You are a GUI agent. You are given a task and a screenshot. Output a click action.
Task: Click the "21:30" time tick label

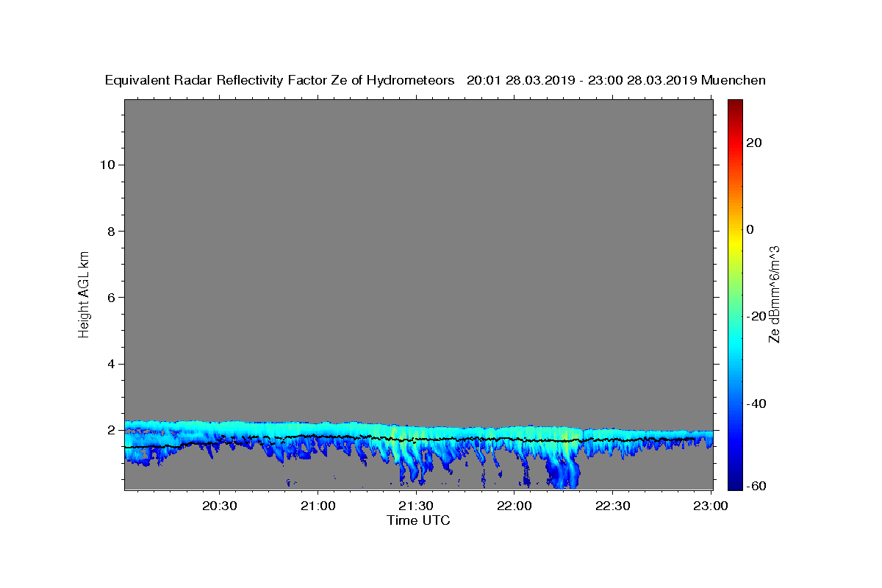click(x=417, y=506)
